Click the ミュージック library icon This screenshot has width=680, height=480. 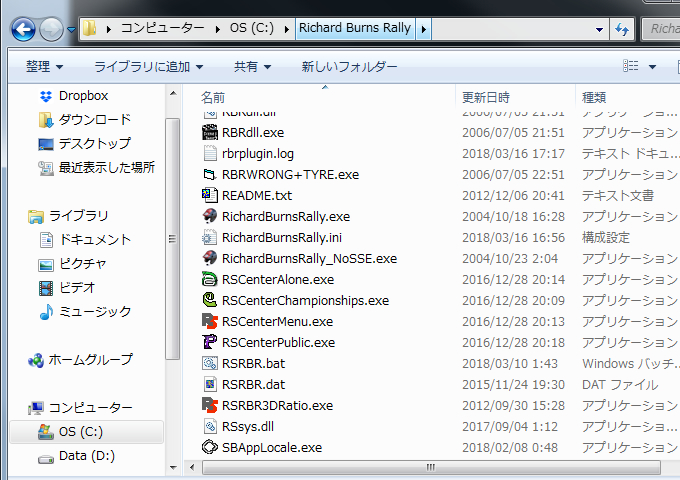pos(46,312)
